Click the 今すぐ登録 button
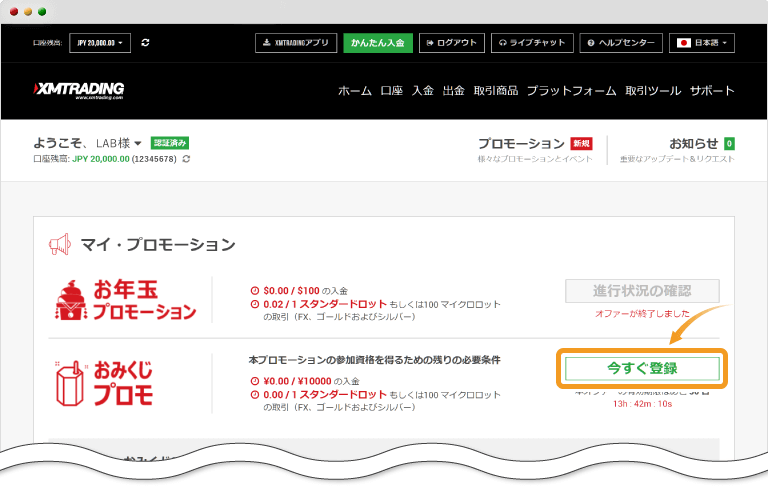Screen dimensions: 768x486 click(642, 368)
